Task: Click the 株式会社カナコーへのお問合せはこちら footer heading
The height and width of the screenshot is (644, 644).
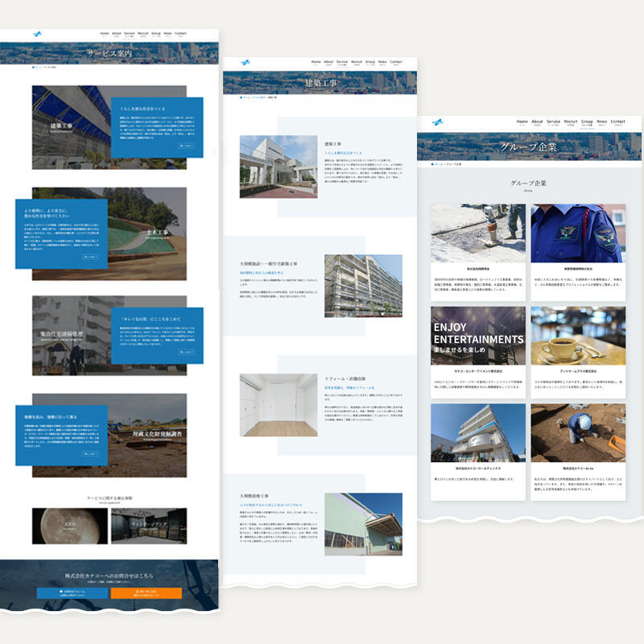Action: (109, 576)
